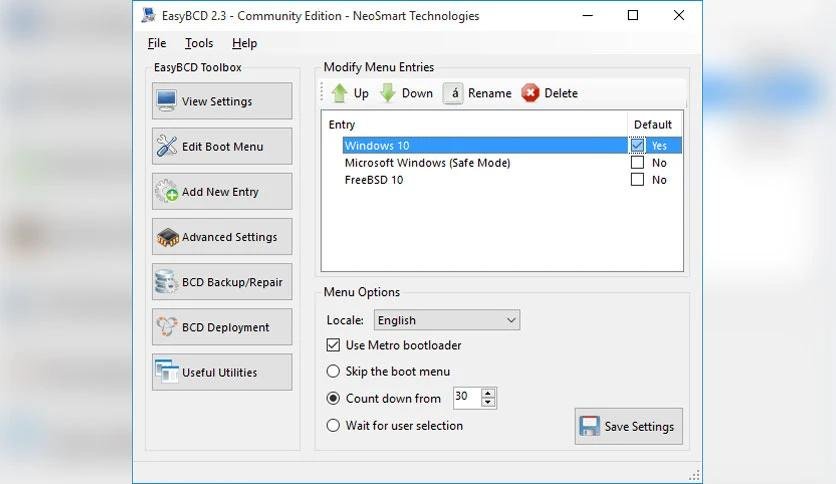Viewport: 836px width, 484px height.
Task: Open BCD Backup/Repair database icon
Action: point(166,282)
